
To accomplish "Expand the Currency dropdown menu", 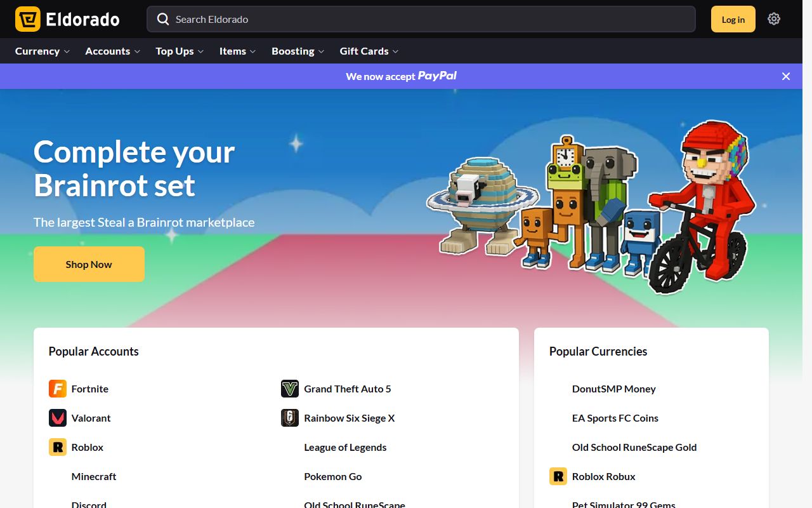I will (43, 51).
